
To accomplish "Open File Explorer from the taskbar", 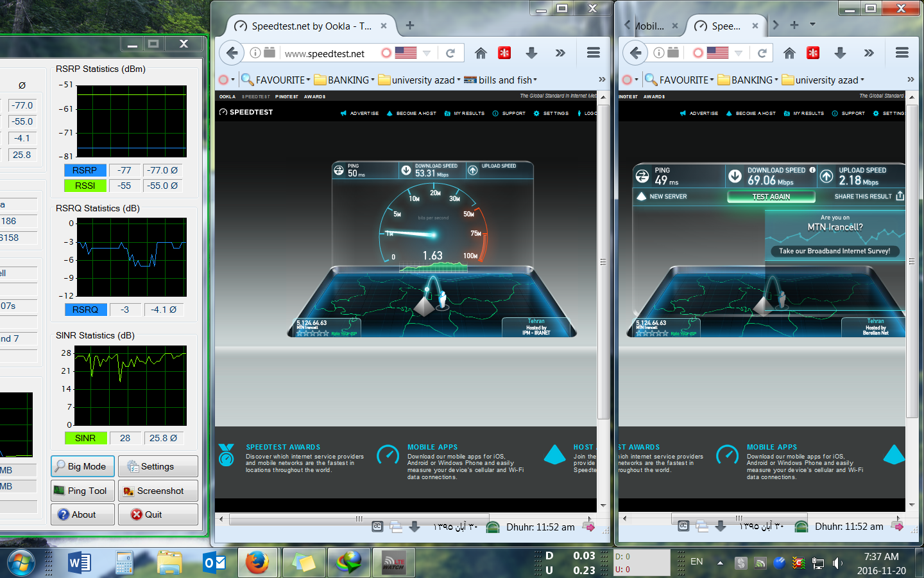I will click(x=169, y=563).
